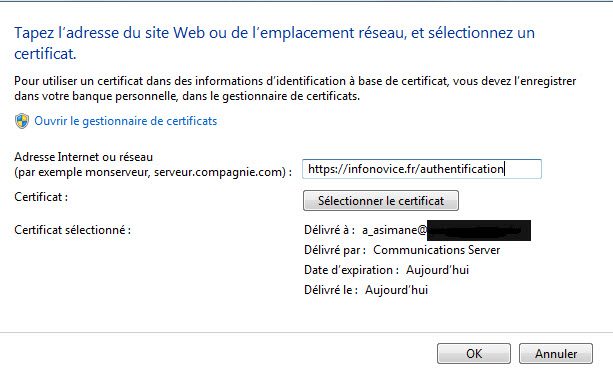Click the 'Date d'expiration :' label
Image resolution: width=613 pixels, height=385 pixels.
click(x=351, y=270)
